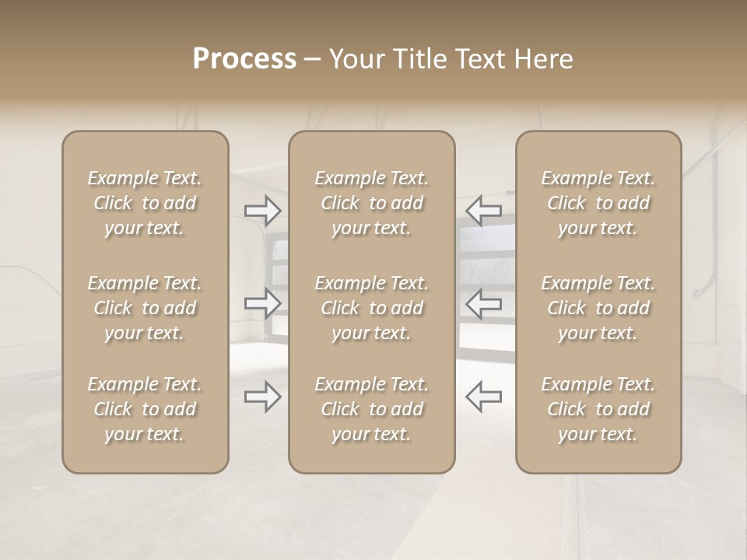The image size is (747, 560).
Task: Click middle example text in center box
Action: click(371, 308)
